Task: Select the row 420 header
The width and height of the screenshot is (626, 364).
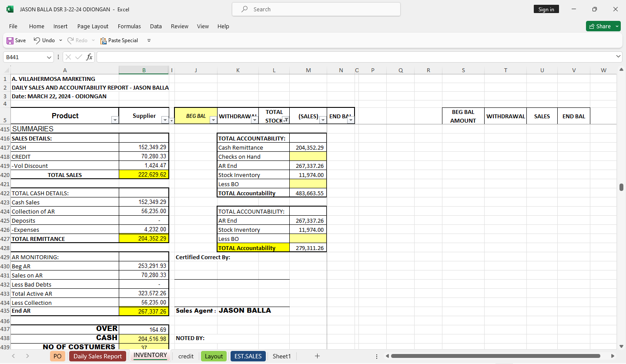Action: [5, 175]
